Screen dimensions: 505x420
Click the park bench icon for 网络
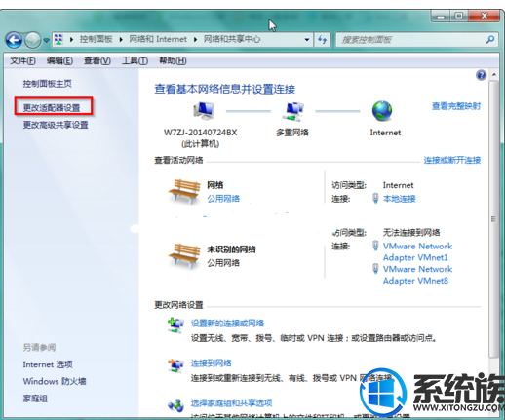click(x=184, y=192)
